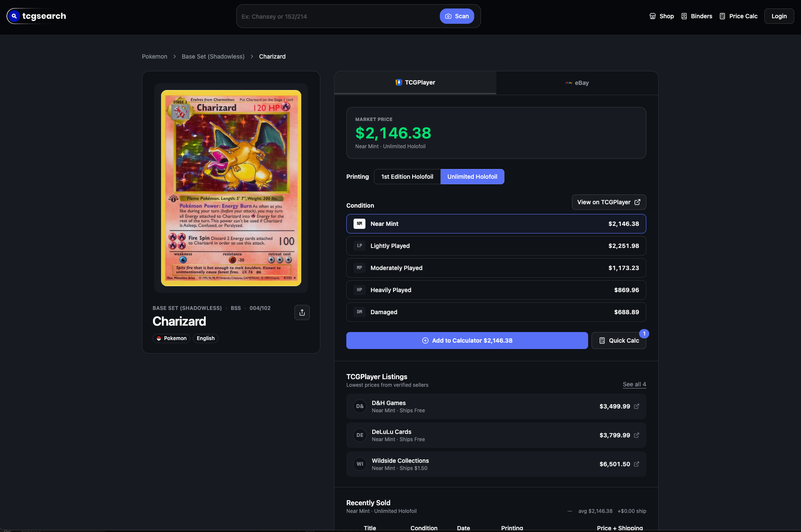Open View on TCGPlayer link

pyautogui.click(x=609, y=202)
